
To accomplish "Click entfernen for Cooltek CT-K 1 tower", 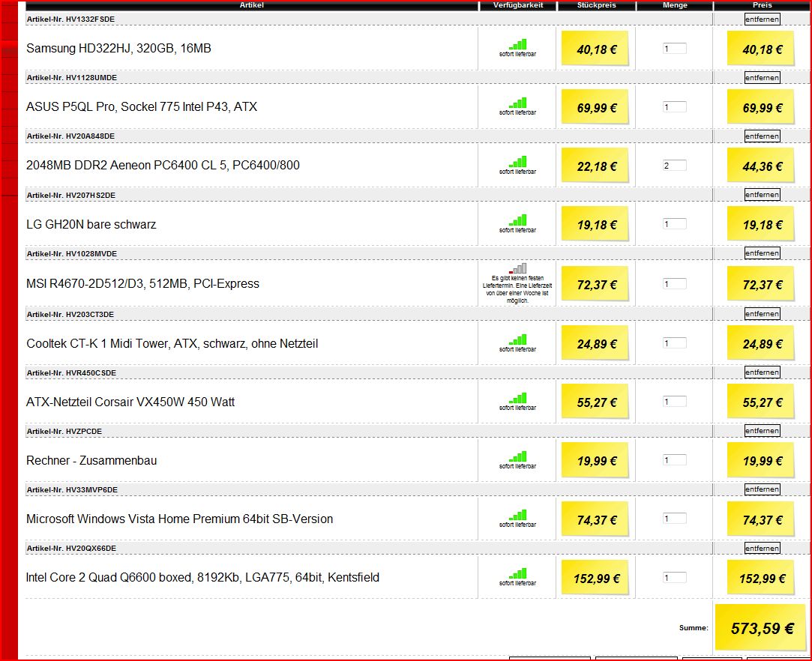I will pos(762,314).
